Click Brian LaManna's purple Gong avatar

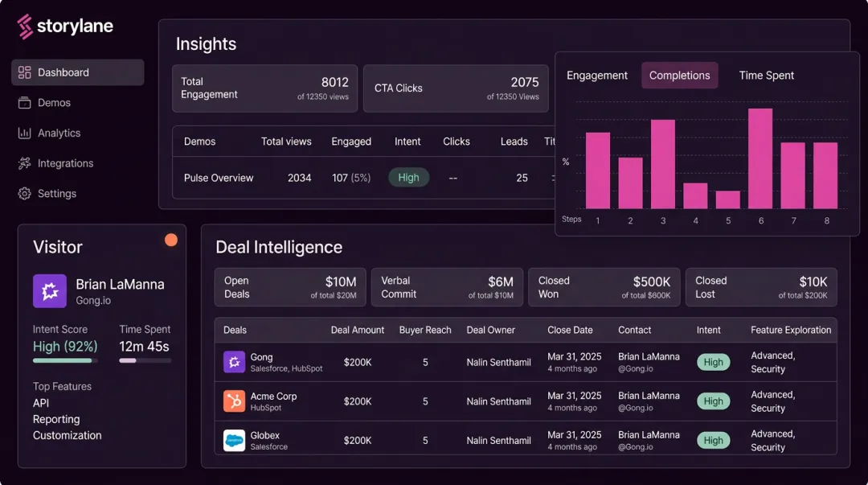(x=50, y=291)
